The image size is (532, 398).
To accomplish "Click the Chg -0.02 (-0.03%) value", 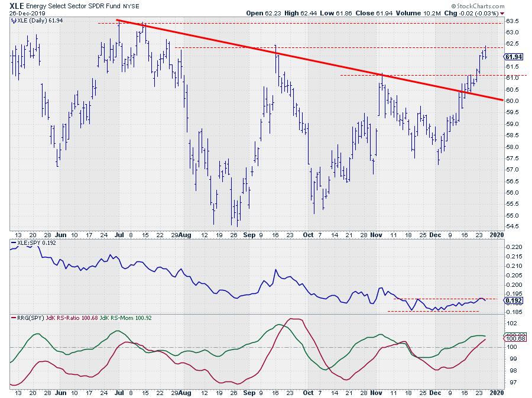I will pyautogui.click(x=471, y=13).
